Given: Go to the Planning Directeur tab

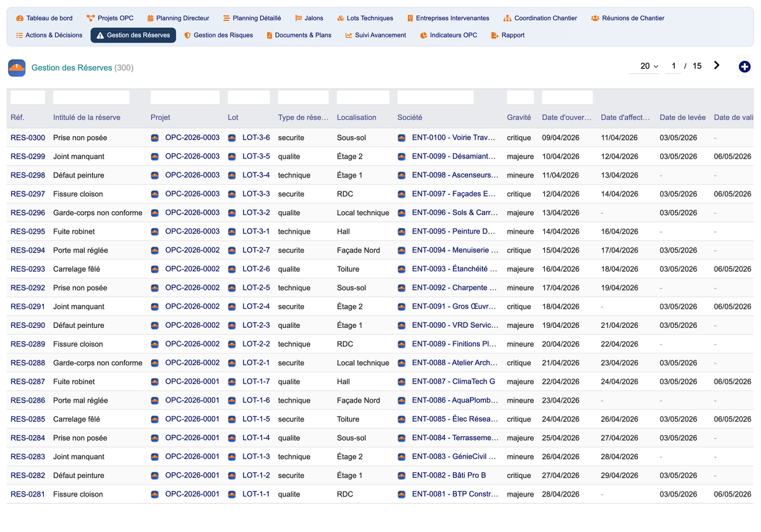Looking at the screenshot, I should click(x=178, y=18).
